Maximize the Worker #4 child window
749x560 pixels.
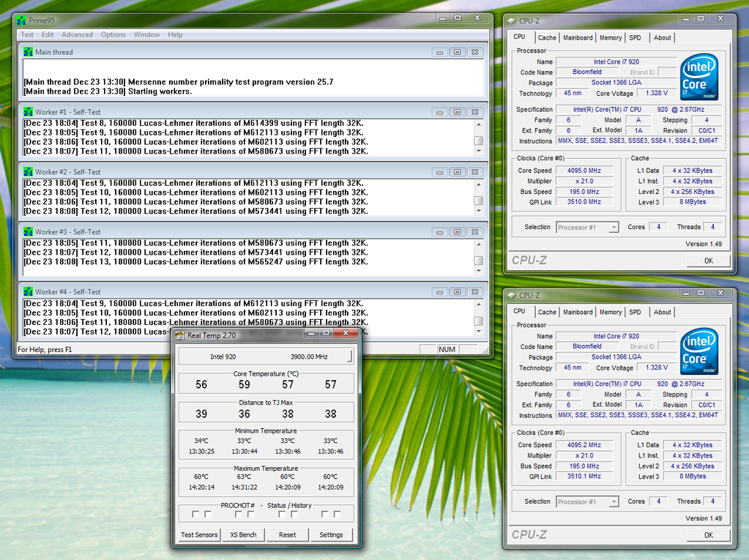point(457,291)
